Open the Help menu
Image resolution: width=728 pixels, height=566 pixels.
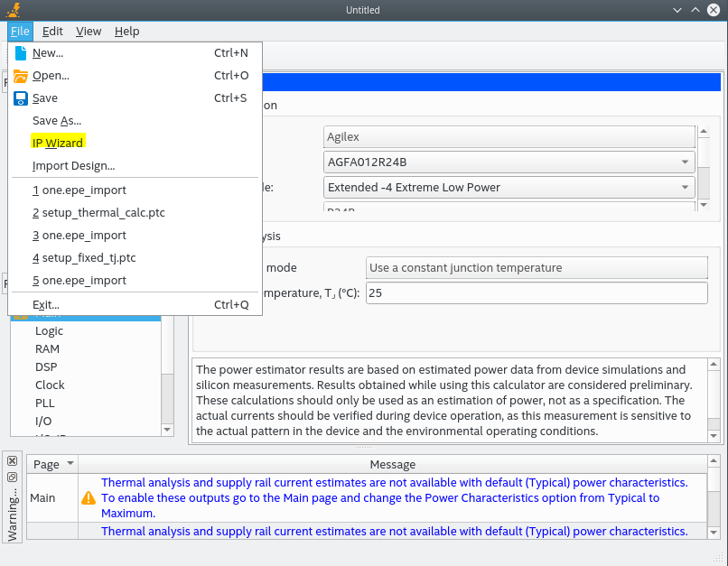point(127,31)
